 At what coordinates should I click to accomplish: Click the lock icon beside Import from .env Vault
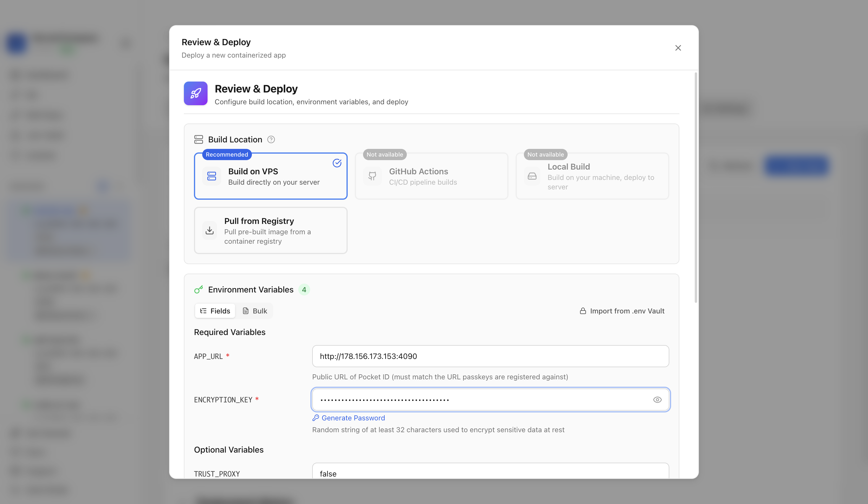583,311
